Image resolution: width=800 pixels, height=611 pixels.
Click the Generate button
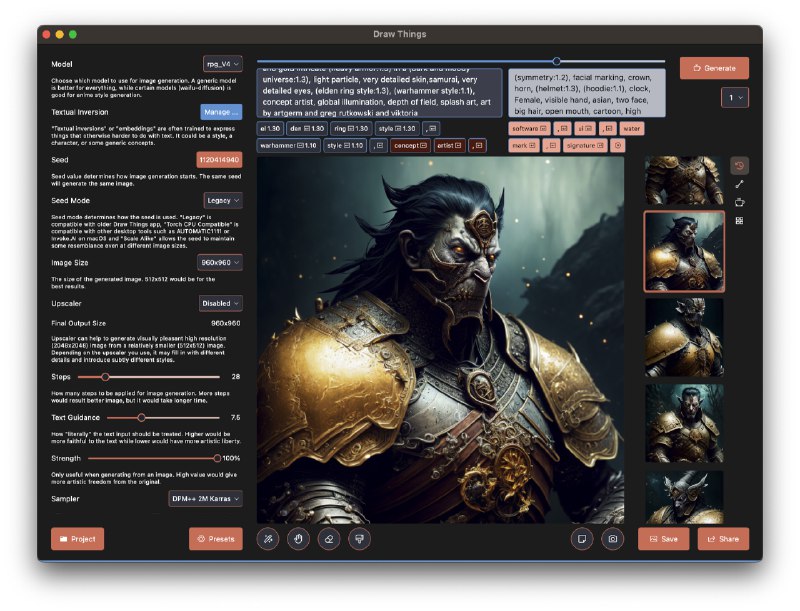[714, 68]
